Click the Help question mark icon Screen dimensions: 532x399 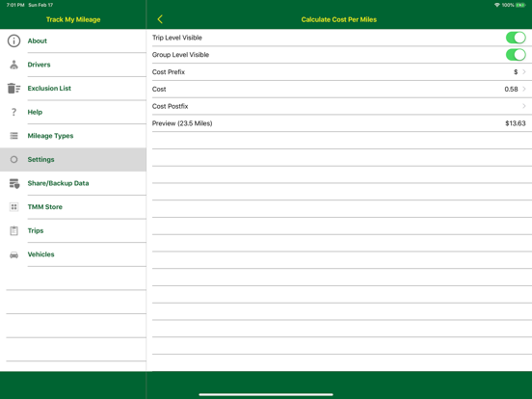click(x=13, y=112)
